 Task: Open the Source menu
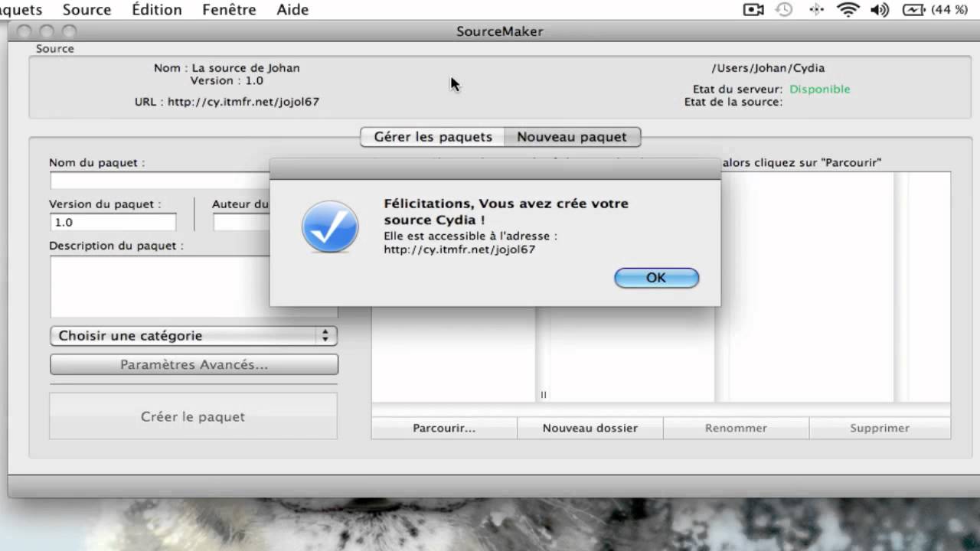(x=87, y=10)
